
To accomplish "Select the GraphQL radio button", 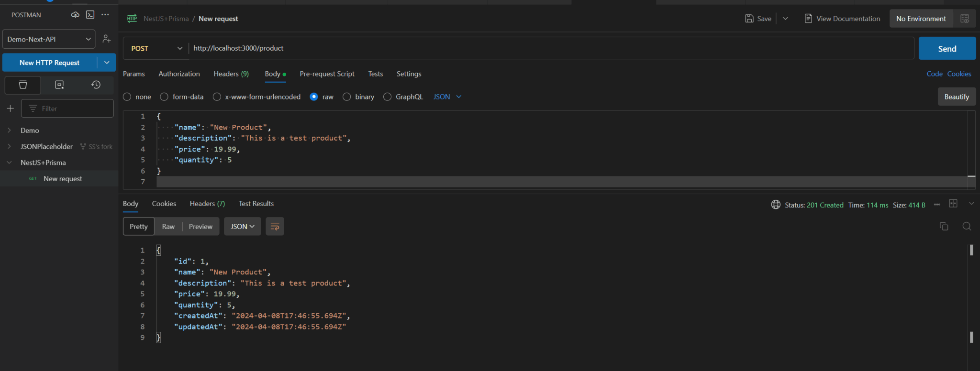I will tap(387, 97).
